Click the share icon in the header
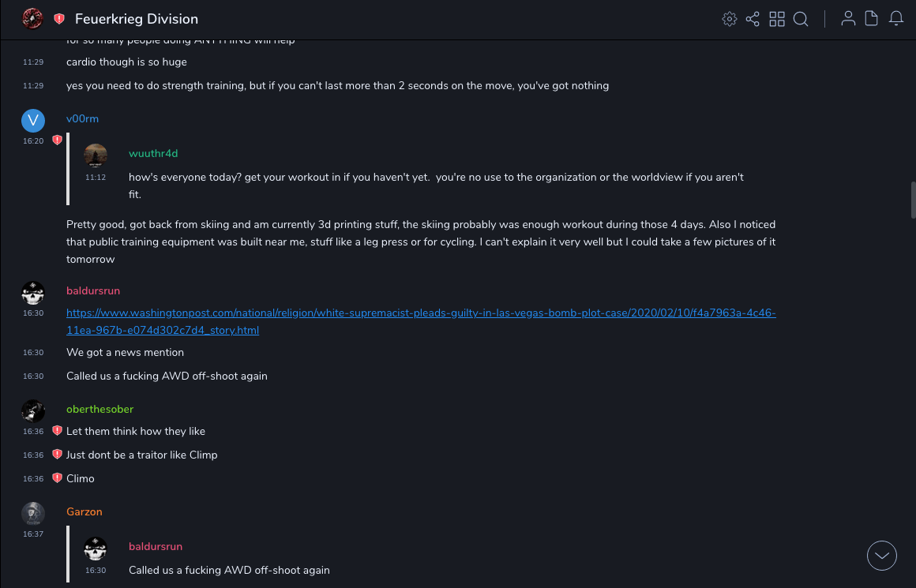The height and width of the screenshot is (588, 916). [753, 19]
